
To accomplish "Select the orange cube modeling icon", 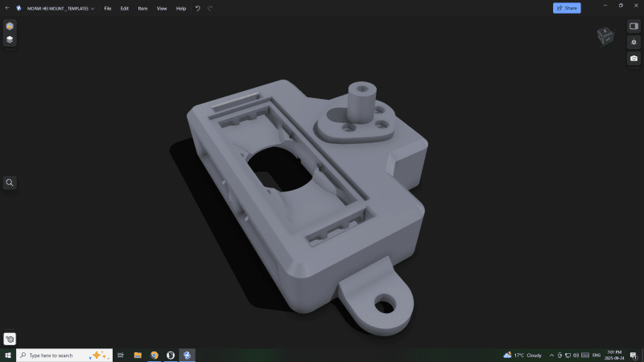I will (10, 26).
